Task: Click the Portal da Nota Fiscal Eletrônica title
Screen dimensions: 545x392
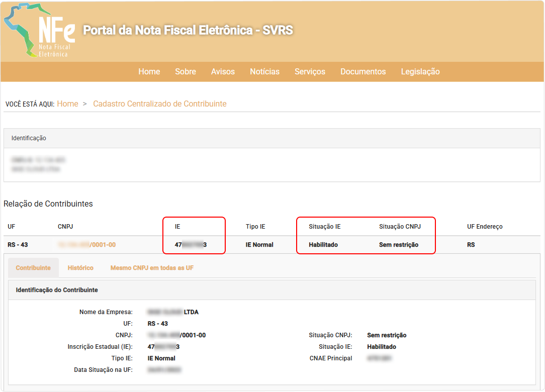Action: coord(188,30)
